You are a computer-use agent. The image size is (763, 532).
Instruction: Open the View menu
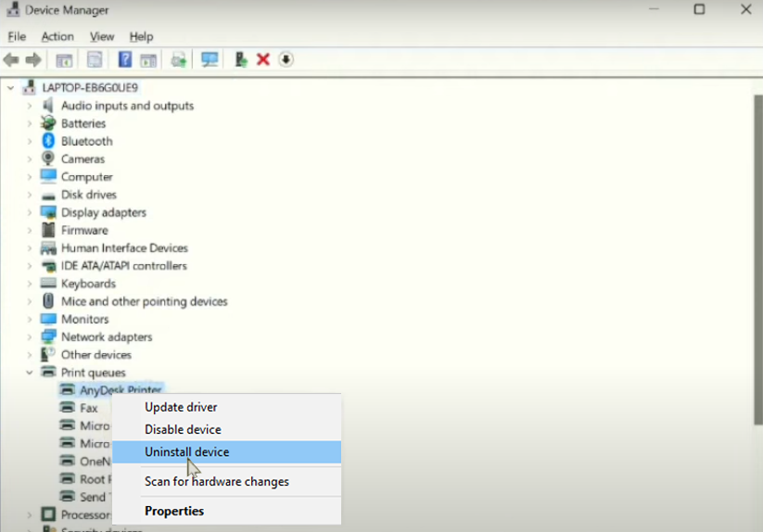tap(102, 36)
